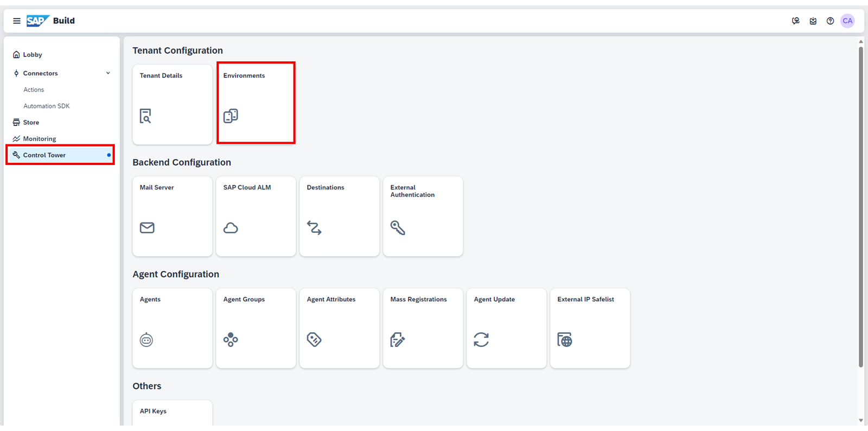
Task: Click the External IP Safelist globe icon
Action: pos(565,340)
